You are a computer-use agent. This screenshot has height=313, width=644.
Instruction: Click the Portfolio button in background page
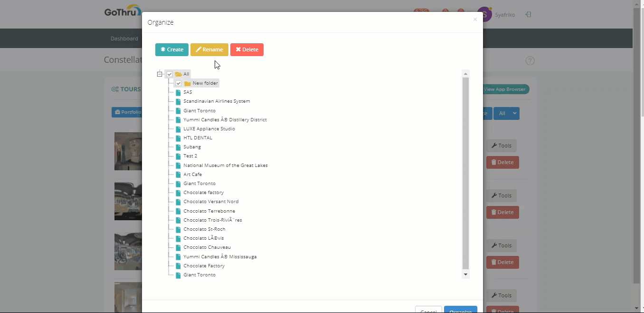coord(127,112)
